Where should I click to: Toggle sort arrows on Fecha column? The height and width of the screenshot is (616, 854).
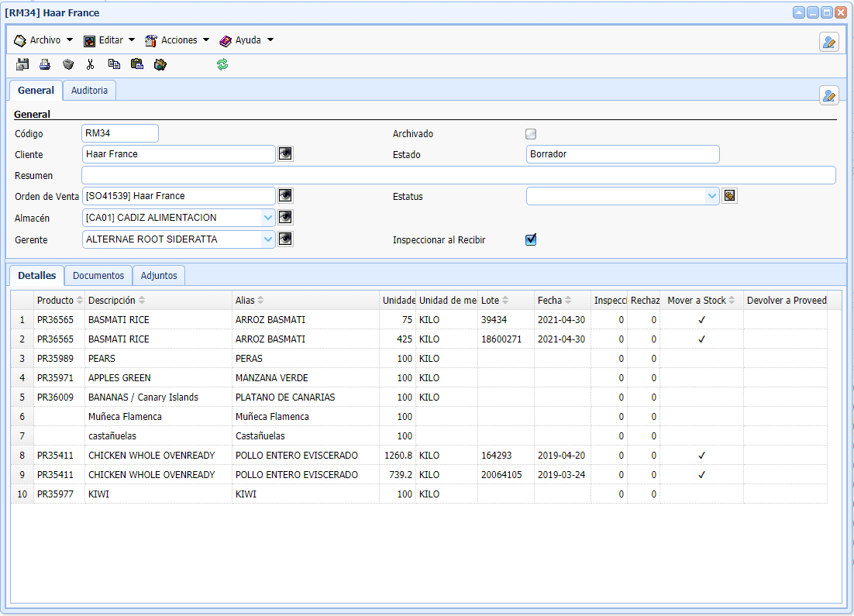click(x=568, y=300)
